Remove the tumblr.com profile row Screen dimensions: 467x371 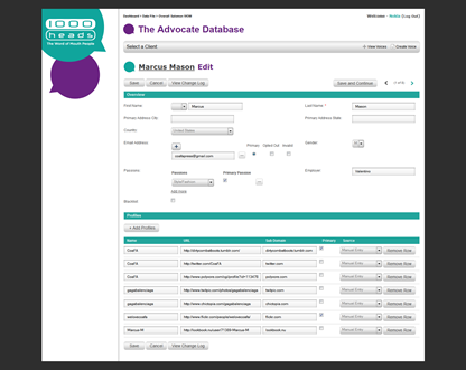point(399,251)
